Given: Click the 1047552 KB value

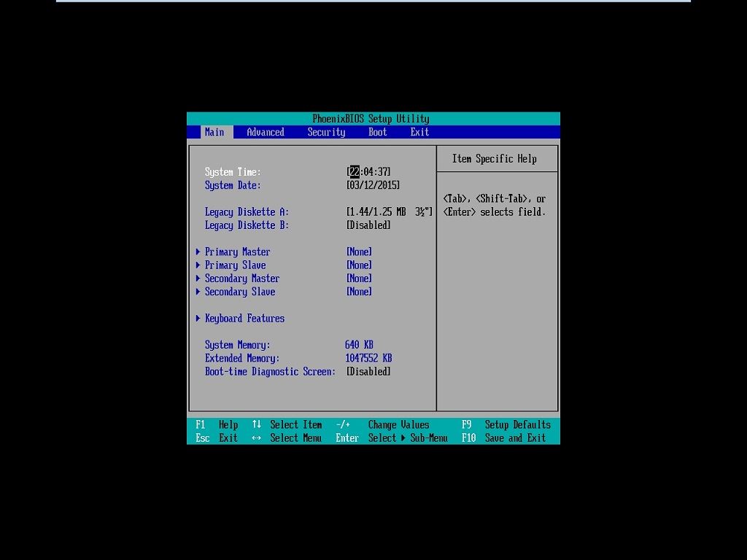Looking at the screenshot, I should click(x=368, y=358).
